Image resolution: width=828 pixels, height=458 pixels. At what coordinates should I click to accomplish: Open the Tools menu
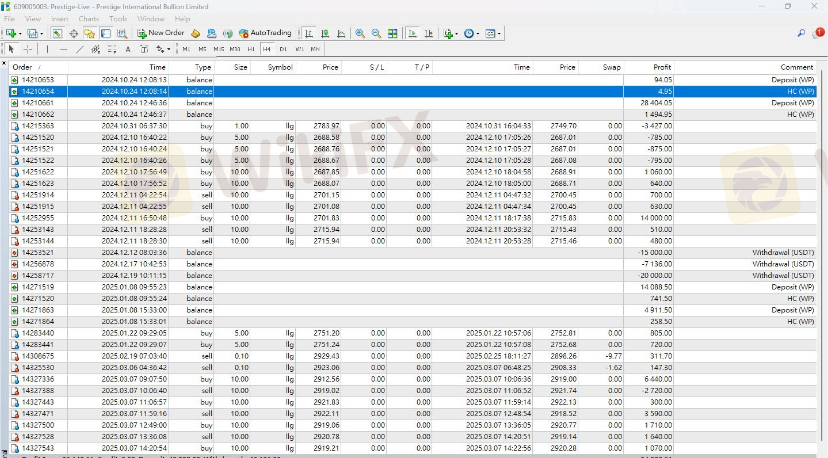(118, 19)
